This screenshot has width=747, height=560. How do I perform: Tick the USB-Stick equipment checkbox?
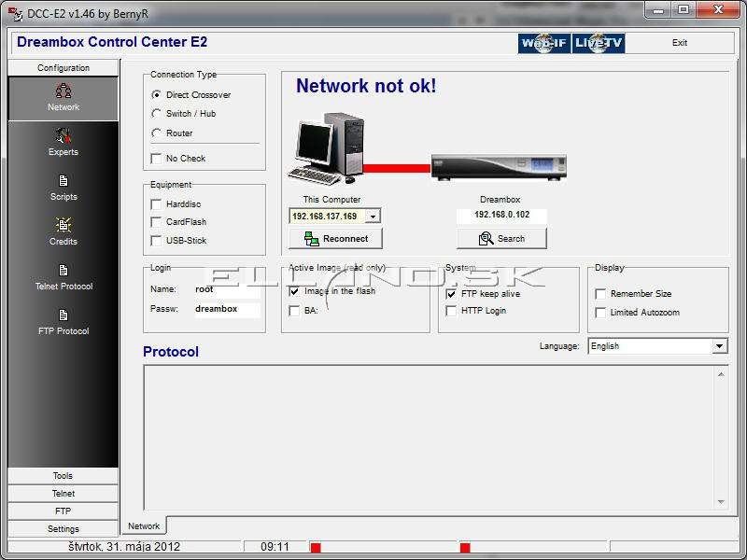pos(156,241)
